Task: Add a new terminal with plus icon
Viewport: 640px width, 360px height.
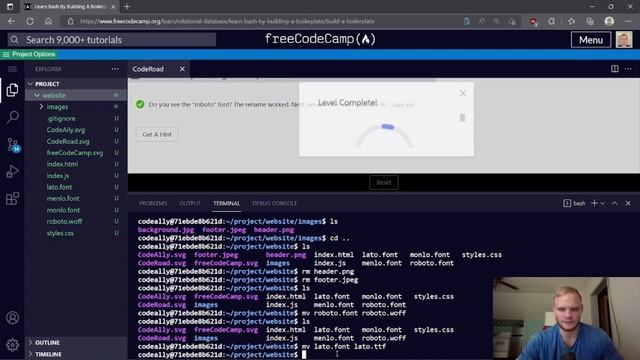Action: pos(594,203)
